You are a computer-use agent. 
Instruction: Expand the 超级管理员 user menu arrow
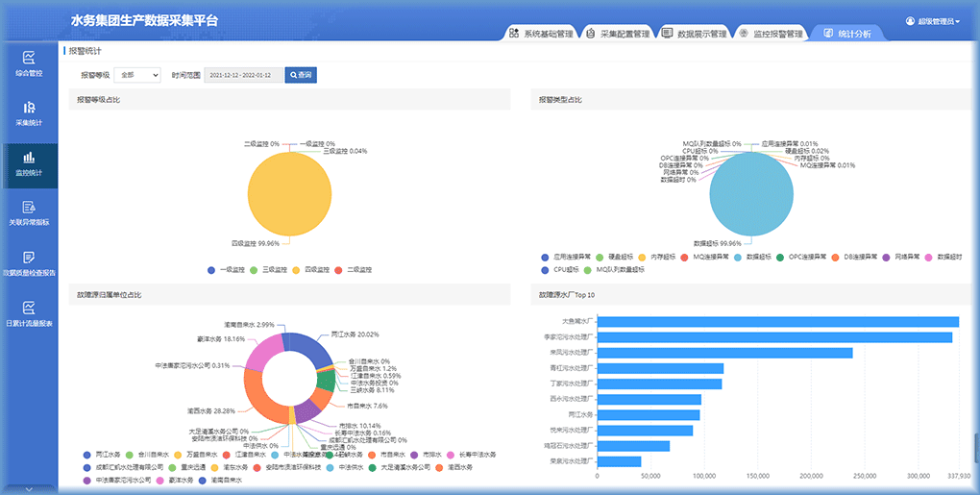pos(958,21)
